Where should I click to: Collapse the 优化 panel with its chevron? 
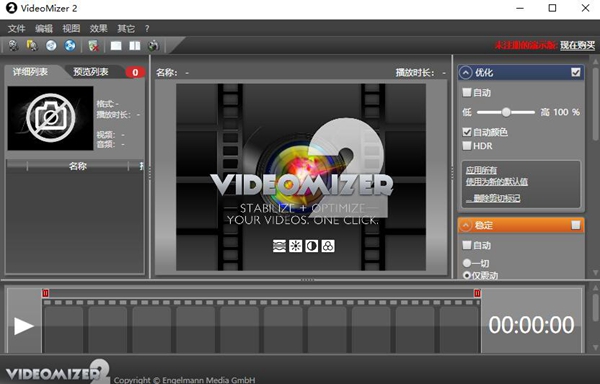(x=465, y=73)
